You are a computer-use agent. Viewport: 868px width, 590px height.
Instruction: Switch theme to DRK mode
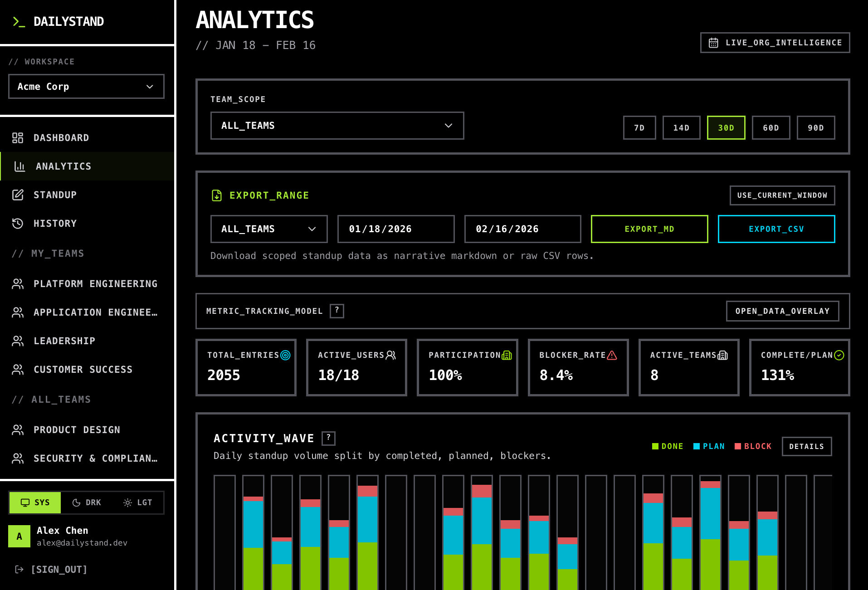[x=86, y=502]
